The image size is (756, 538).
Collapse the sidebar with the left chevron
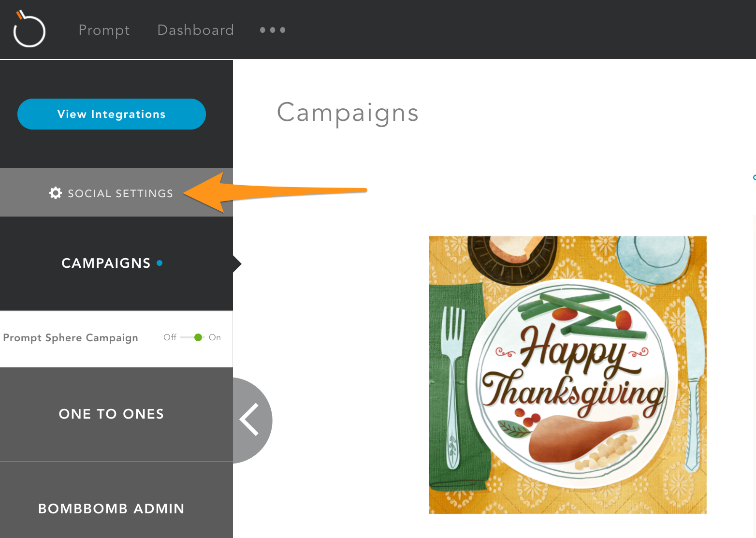252,420
